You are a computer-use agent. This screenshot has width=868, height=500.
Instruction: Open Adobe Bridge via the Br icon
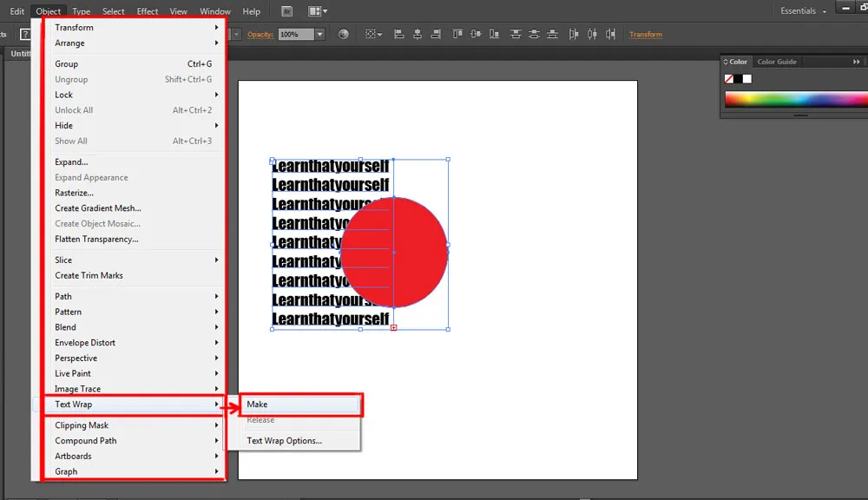286,11
